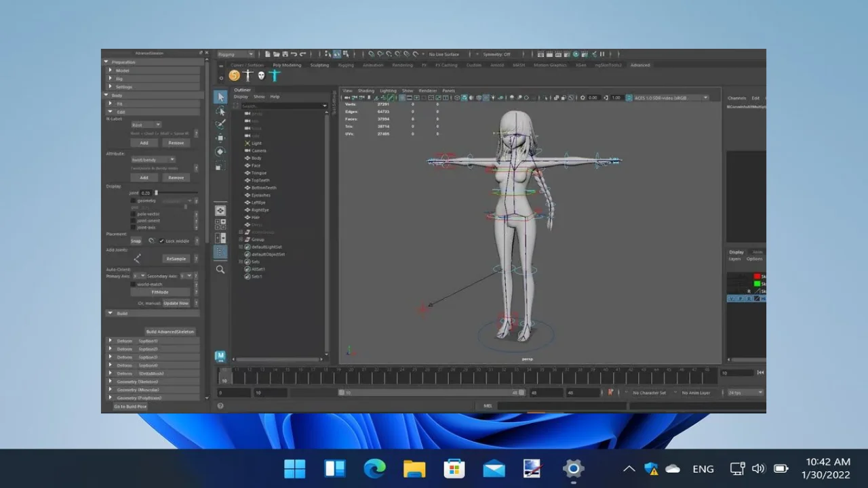Click the FitMode button
The width and height of the screenshot is (868, 488).
coord(160,292)
